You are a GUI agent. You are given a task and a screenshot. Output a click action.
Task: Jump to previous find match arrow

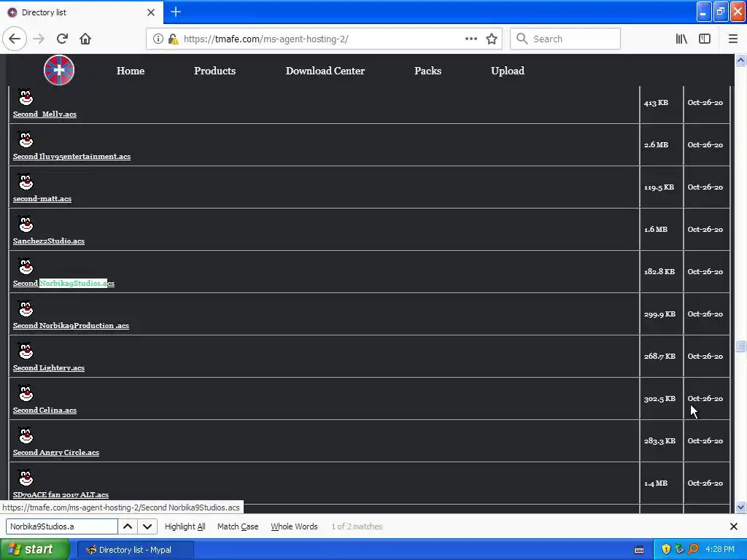tap(128, 526)
